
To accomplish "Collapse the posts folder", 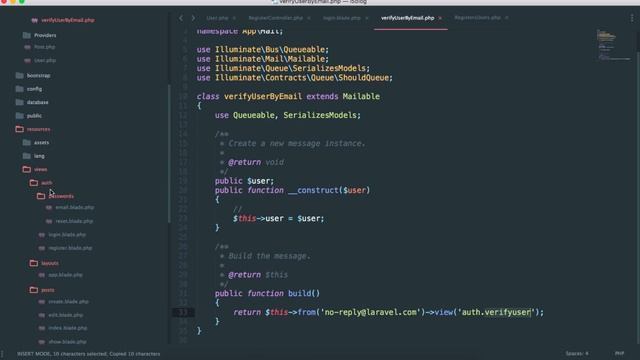I will (34, 290).
